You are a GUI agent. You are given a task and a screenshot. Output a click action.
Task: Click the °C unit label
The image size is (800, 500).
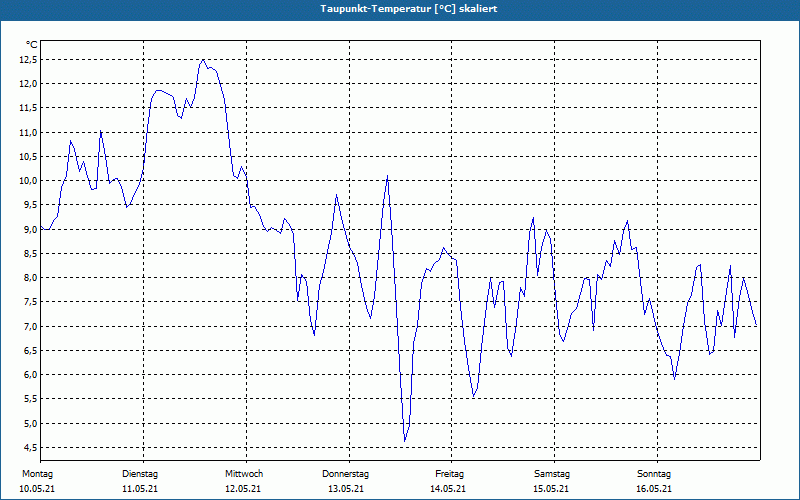[32, 45]
